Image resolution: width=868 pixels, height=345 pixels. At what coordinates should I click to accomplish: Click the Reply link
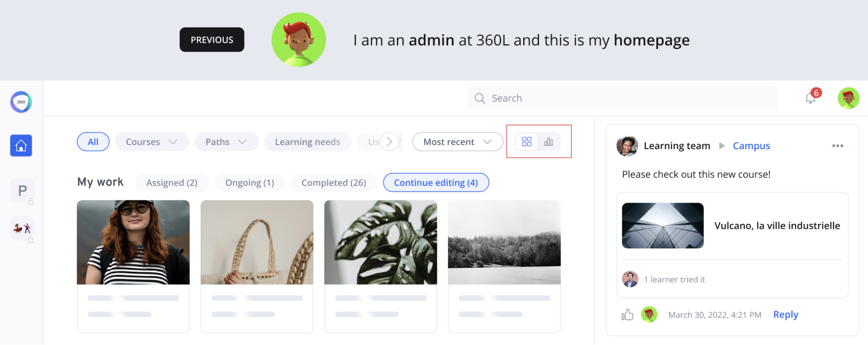click(785, 315)
